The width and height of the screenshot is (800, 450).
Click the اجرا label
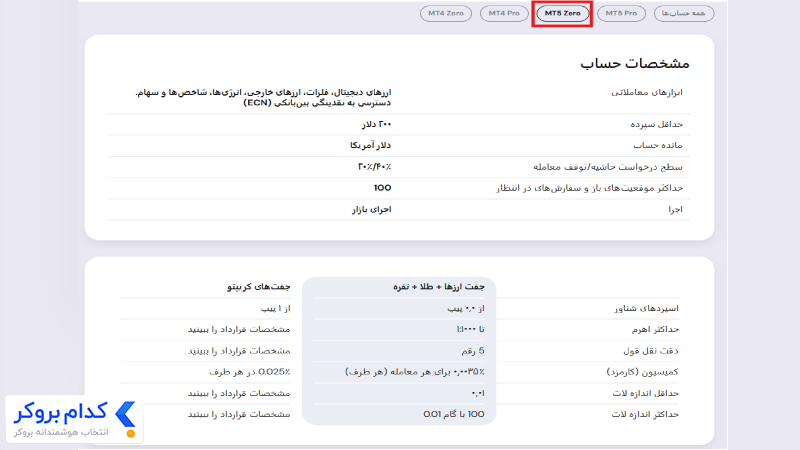676,210
